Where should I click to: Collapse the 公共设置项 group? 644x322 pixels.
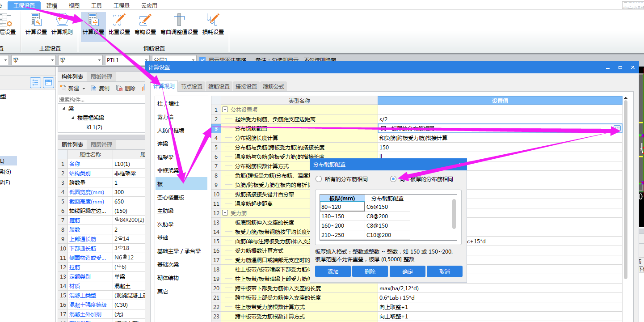[x=225, y=110]
